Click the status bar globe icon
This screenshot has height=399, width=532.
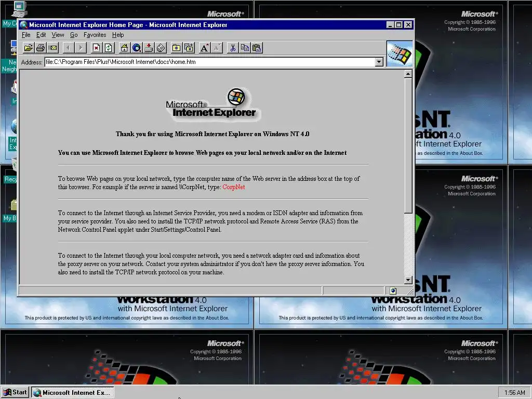click(393, 291)
